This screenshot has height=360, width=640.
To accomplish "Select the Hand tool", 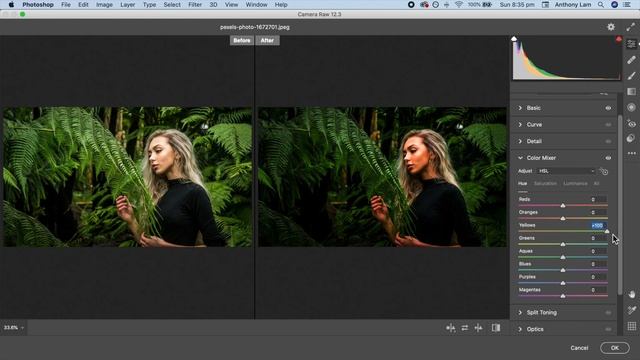I will coord(632,294).
